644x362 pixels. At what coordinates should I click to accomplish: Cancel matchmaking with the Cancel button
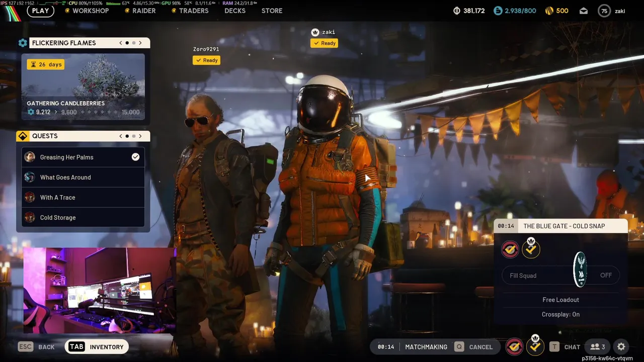point(473,347)
